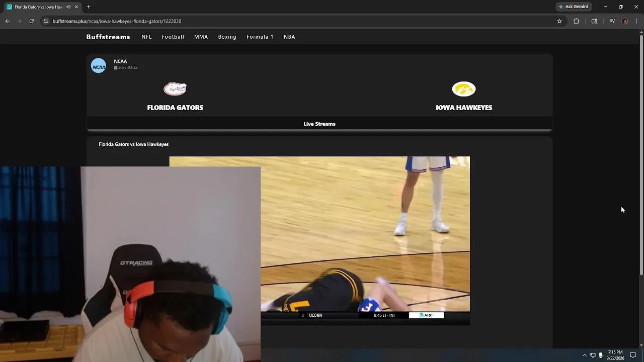Viewport: 644px width, 362px height.
Task: Reload the page with the refresh icon
Action: [x=31, y=21]
